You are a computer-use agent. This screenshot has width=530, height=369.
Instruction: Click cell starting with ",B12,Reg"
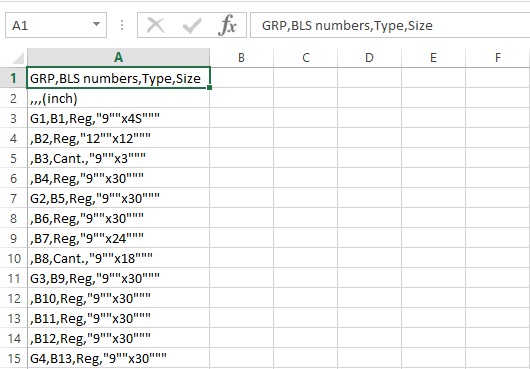(x=118, y=338)
